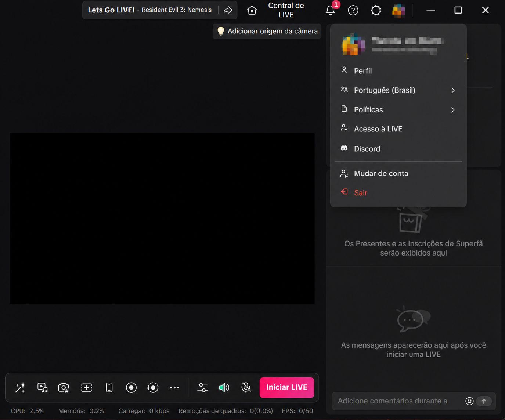Screen dimensions: 505x420
Task: Expand the Políticas submenu
Action: (x=398, y=110)
